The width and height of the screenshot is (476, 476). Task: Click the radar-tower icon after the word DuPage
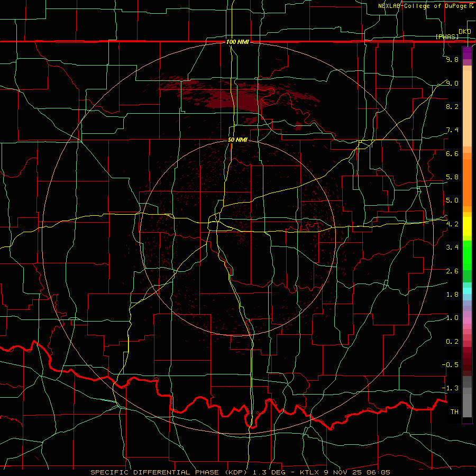[x=471, y=6]
